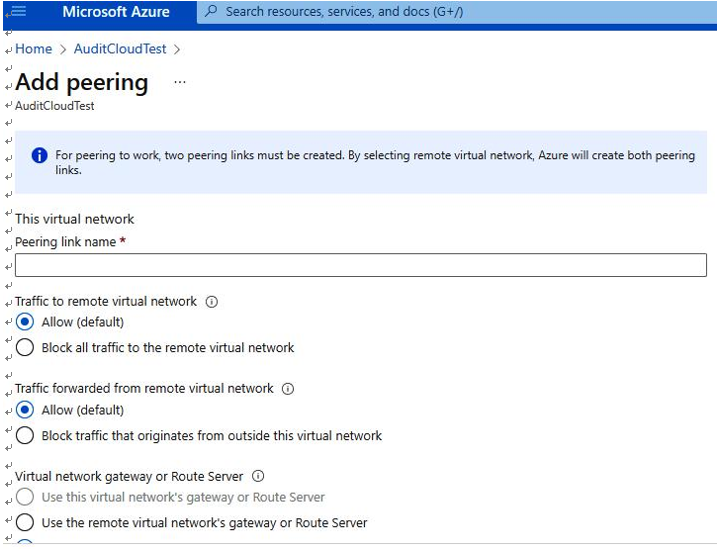Select Allow (default) under Traffic to remote network
The height and width of the screenshot is (549, 722).
pyautogui.click(x=25, y=322)
